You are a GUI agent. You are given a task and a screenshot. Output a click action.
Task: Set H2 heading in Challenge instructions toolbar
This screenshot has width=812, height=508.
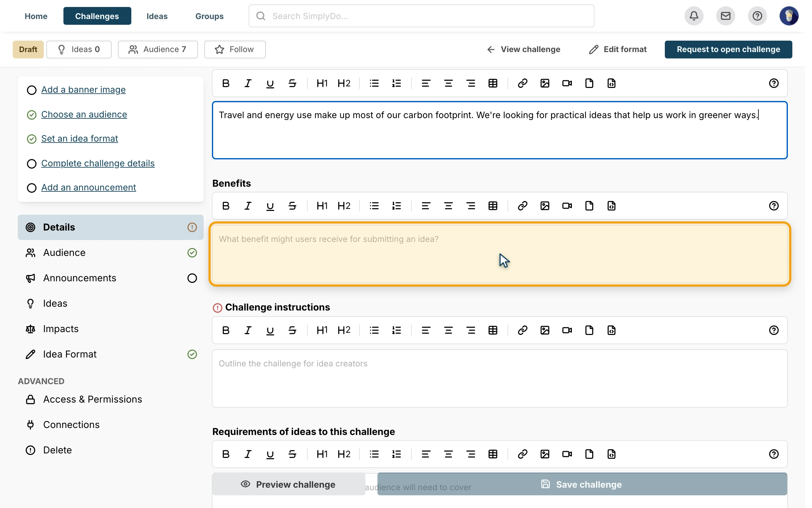[x=344, y=330]
